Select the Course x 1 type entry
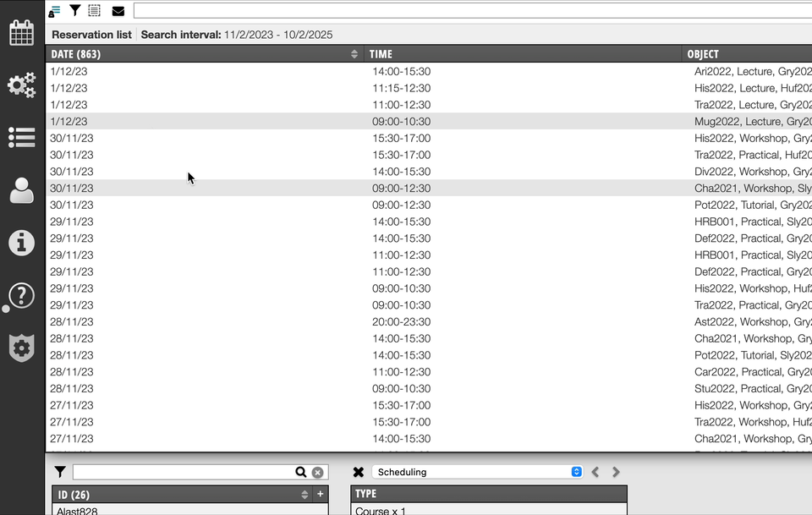Image resolution: width=812 pixels, height=515 pixels. [x=381, y=511]
